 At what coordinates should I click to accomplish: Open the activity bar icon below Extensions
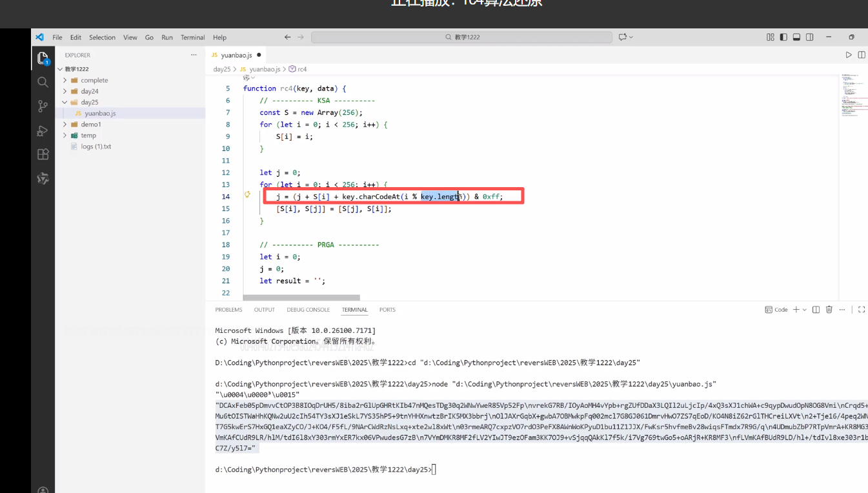click(43, 179)
